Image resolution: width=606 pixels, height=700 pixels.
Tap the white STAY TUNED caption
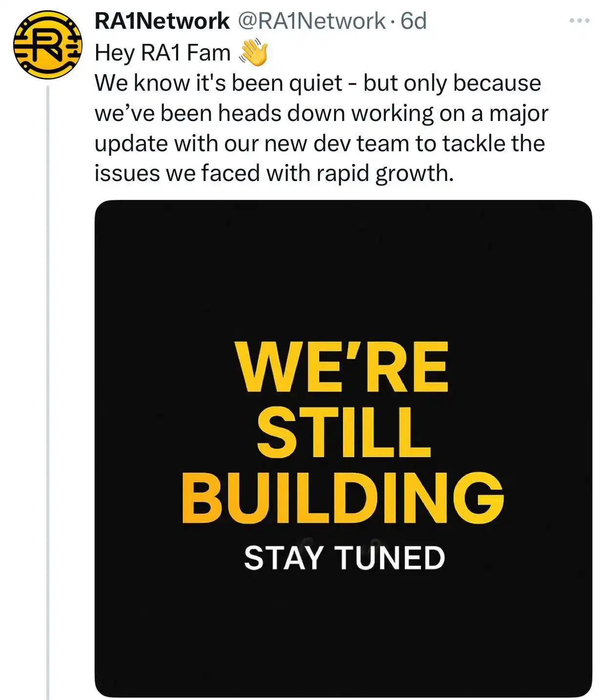[344, 558]
